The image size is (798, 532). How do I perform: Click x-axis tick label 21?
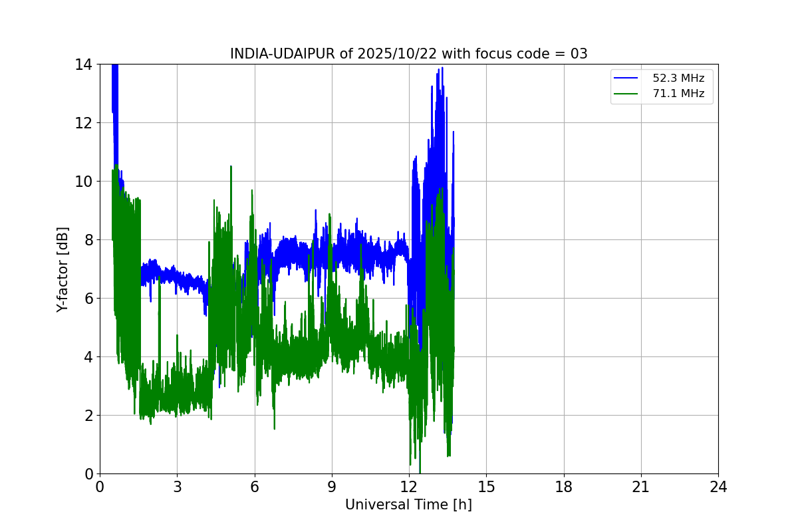[641, 487]
